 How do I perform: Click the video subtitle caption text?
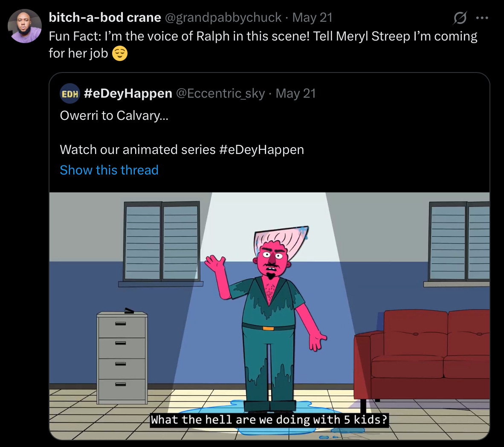[269, 420]
